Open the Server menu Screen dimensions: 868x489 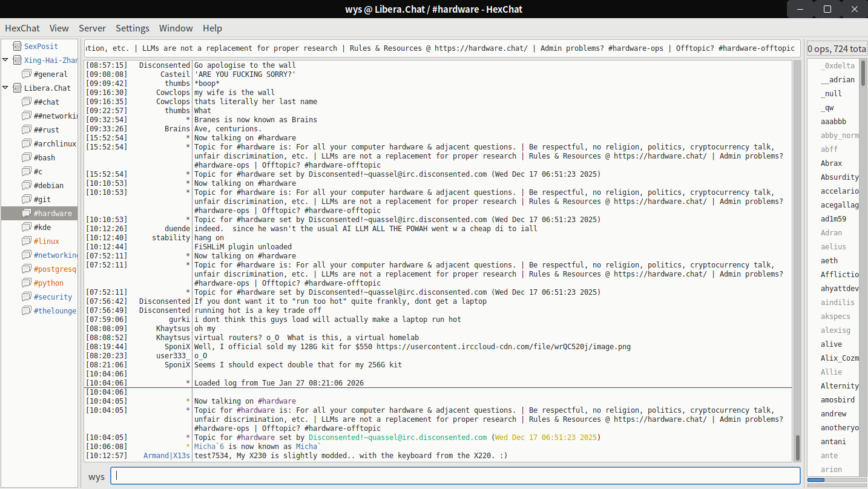pyautogui.click(x=92, y=28)
